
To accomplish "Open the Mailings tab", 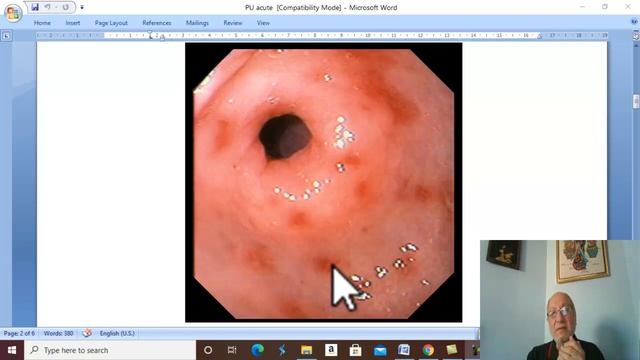I will tap(197, 23).
